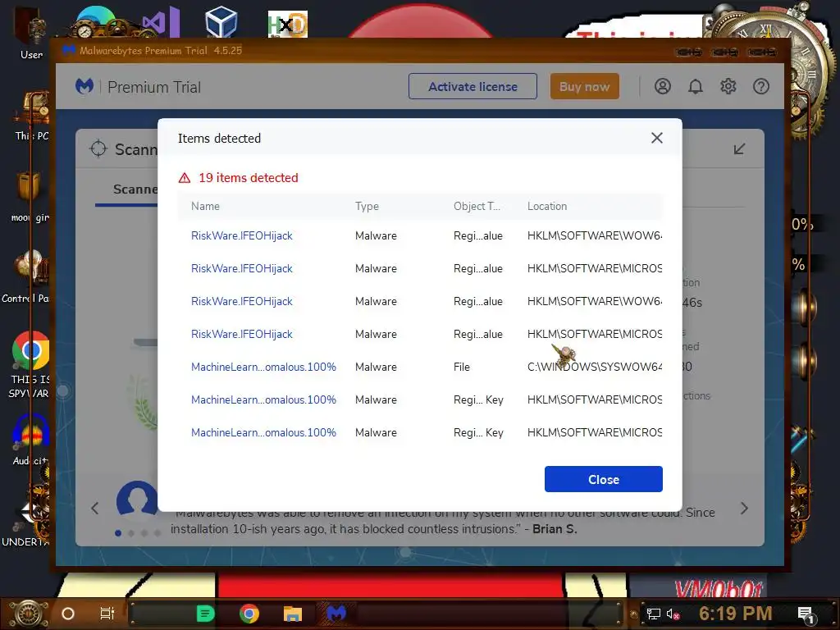Open notifications bell icon
This screenshot has width=840, height=630.
click(x=696, y=86)
